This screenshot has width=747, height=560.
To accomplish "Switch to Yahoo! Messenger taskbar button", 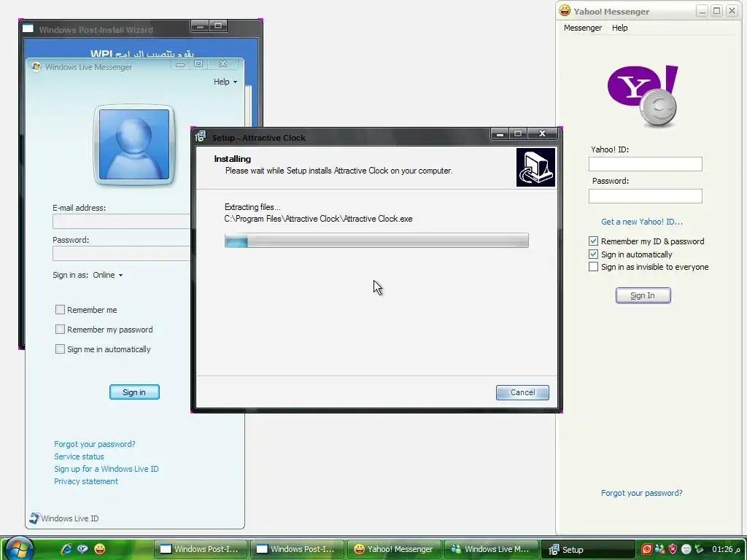I will coord(394,549).
